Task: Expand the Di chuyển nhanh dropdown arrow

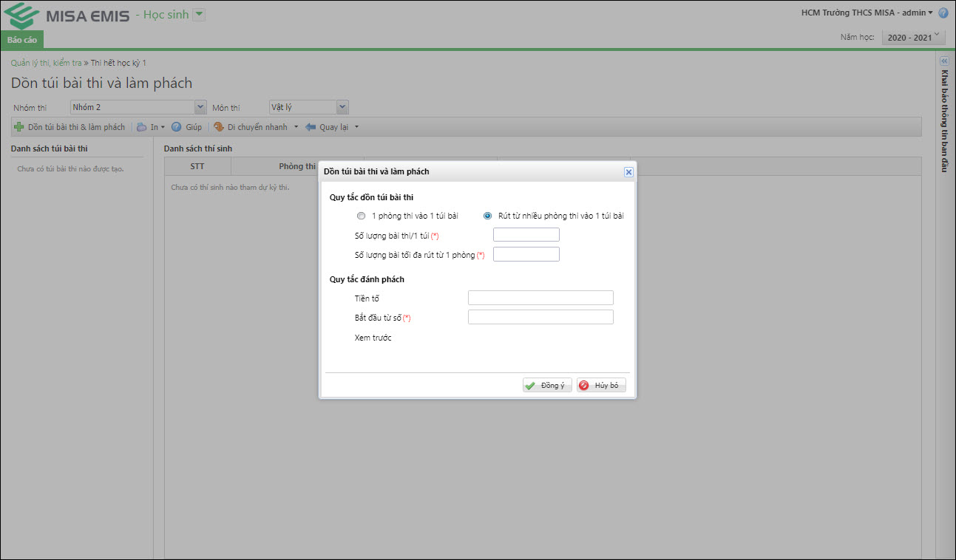Action: click(296, 127)
